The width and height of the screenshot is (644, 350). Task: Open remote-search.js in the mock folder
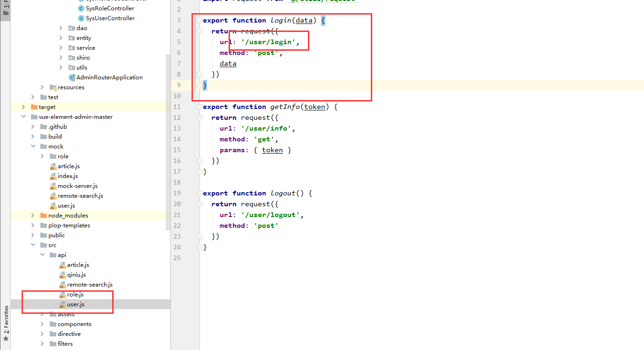point(80,196)
